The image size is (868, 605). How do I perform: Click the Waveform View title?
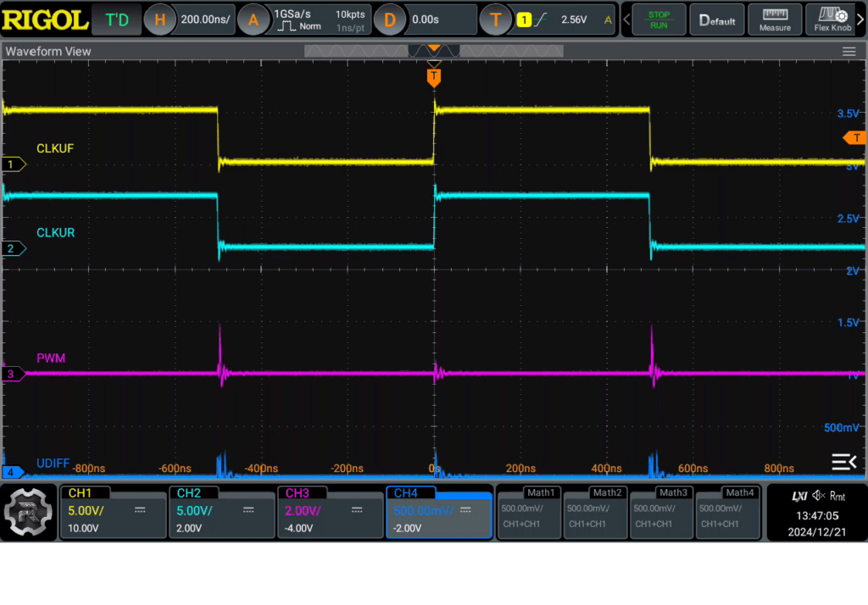[48, 52]
